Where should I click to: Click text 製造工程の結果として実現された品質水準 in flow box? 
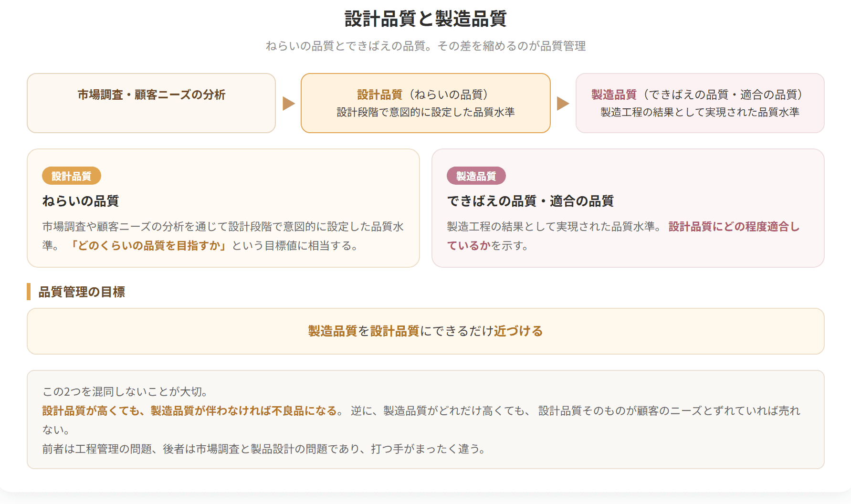pyautogui.click(x=700, y=112)
